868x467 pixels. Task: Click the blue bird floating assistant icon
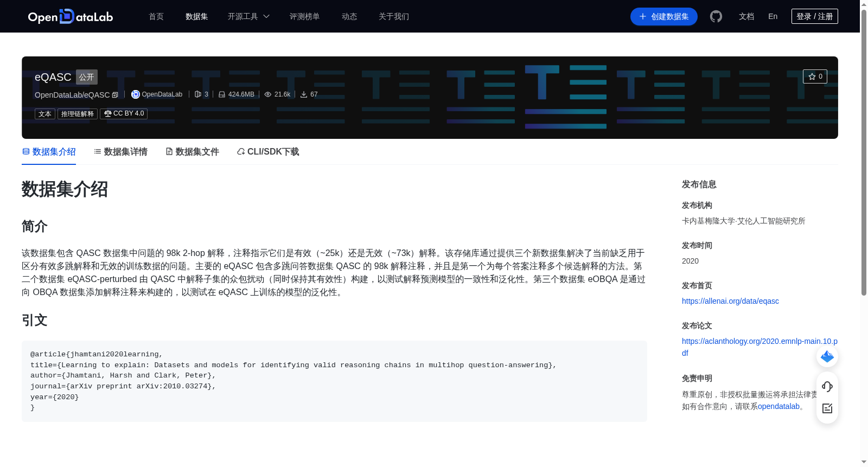click(827, 356)
